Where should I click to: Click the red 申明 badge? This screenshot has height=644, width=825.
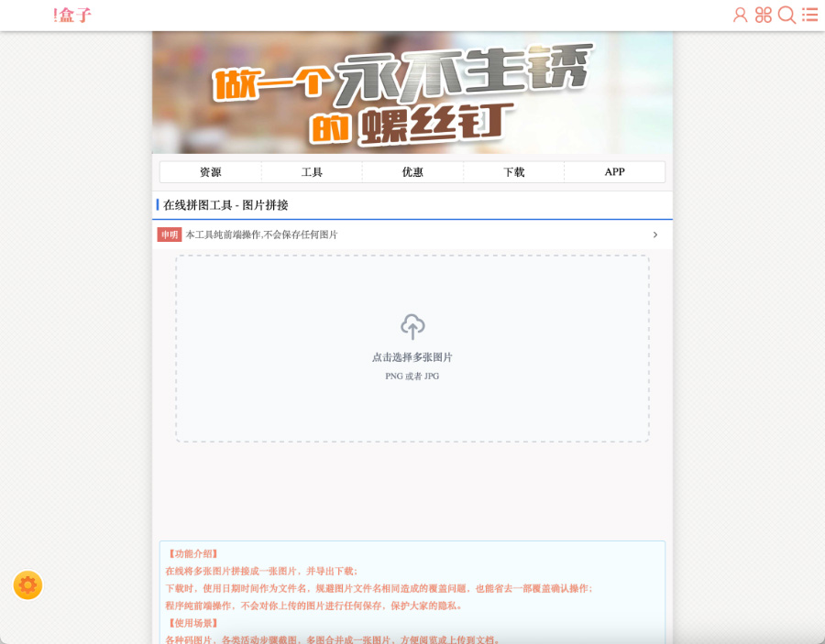tap(169, 235)
